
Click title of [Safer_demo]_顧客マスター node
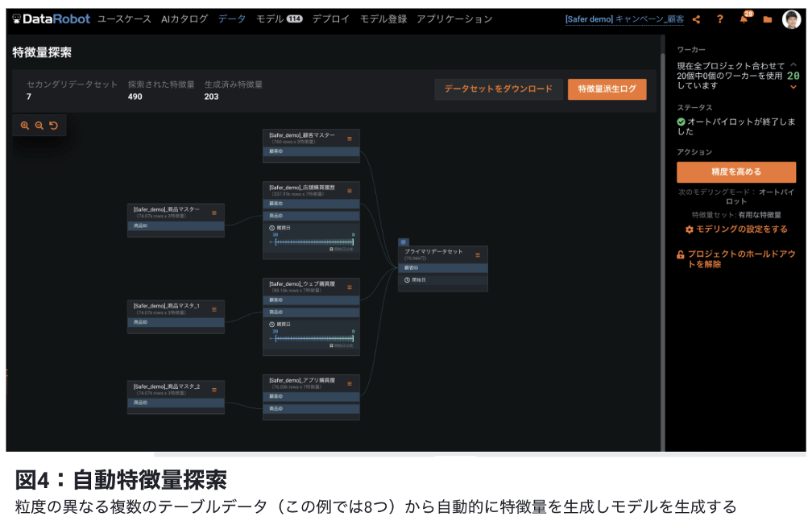coord(302,135)
